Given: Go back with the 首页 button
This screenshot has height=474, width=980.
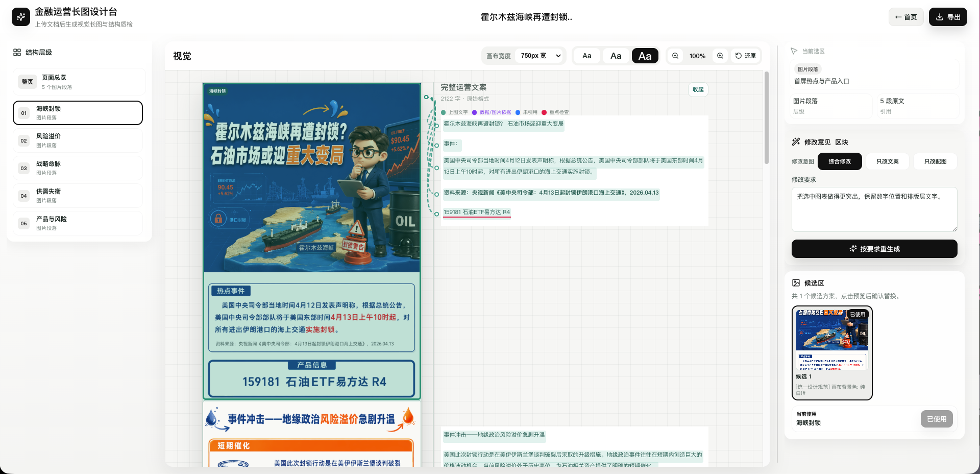Looking at the screenshot, I should coord(906,17).
